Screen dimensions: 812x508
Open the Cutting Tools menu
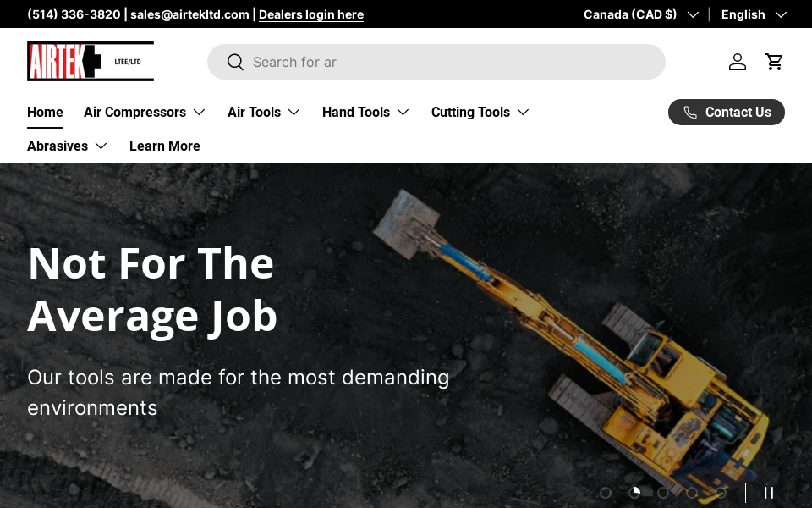(480, 112)
